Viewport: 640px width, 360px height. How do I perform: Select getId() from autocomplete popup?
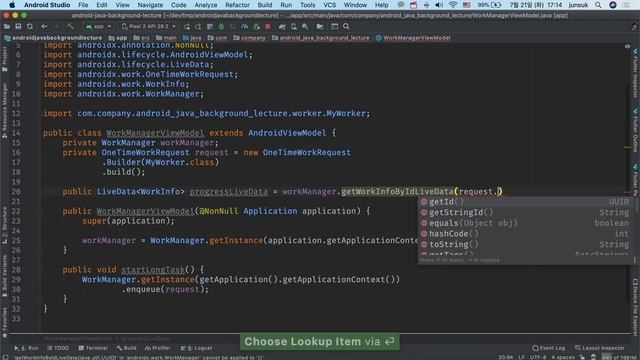(525, 202)
